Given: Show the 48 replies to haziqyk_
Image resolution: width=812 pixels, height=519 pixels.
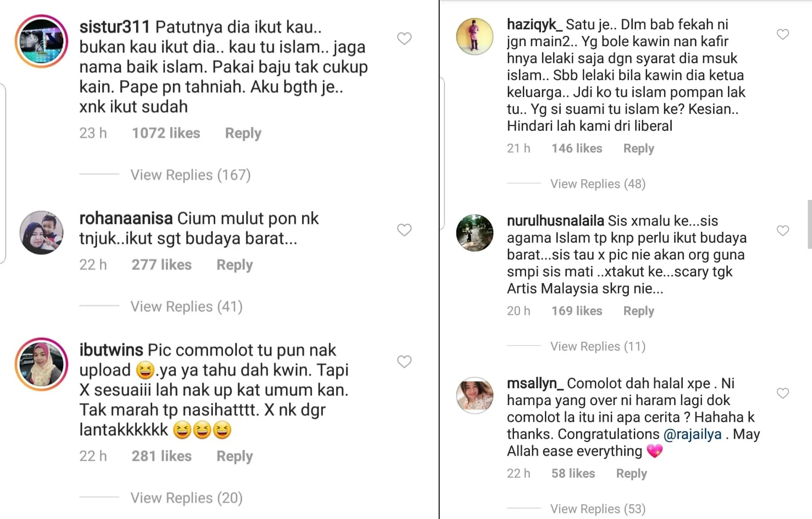Looking at the screenshot, I should (598, 184).
